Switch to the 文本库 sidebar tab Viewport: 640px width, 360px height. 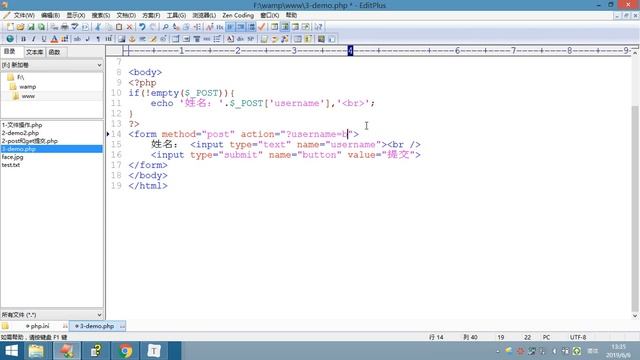[34, 52]
